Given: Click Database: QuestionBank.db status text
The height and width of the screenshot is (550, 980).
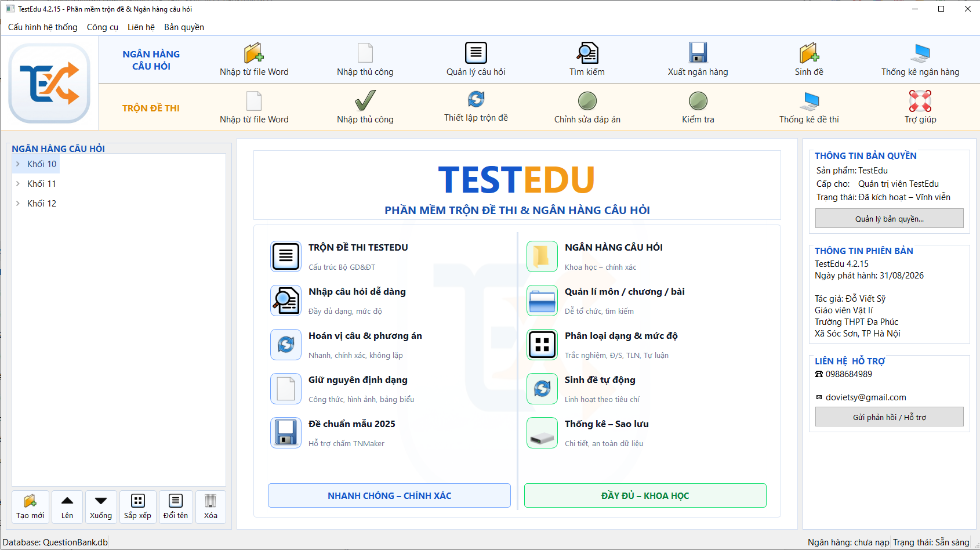Looking at the screenshot, I should pyautogui.click(x=55, y=542).
